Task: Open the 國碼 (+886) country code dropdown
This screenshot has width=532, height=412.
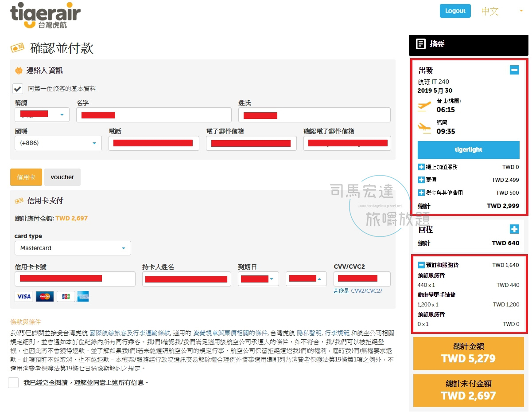Action: (x=58, y=143)
